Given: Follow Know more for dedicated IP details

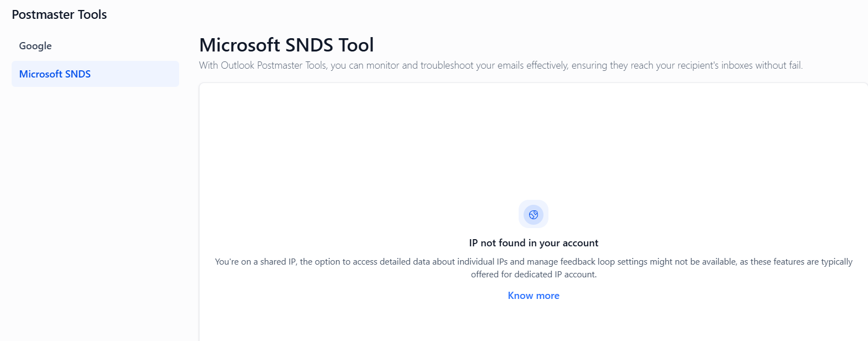Looking at the screenshot, I should tap(534, 296).
